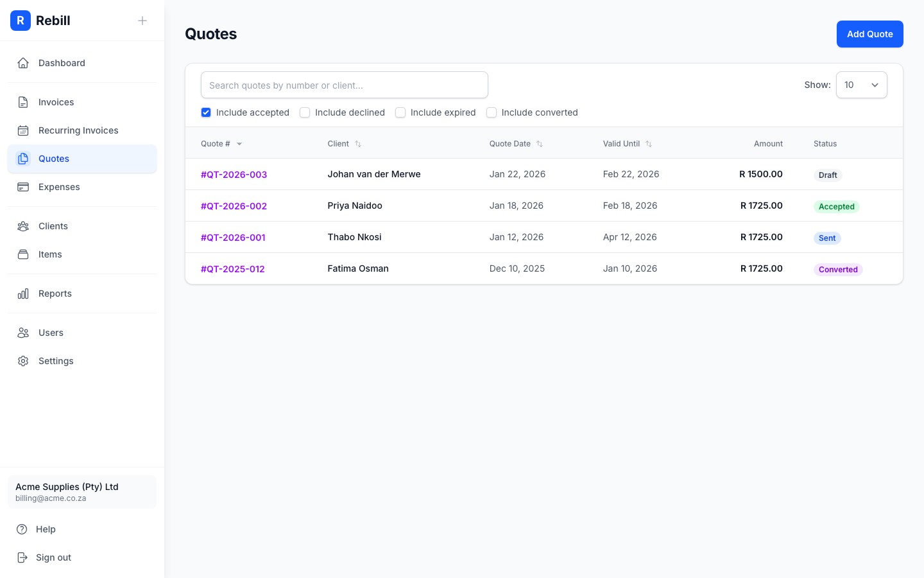This screenshot has width=924, height=578.
Task: Open quote #QT-2026-002
Action: pos(234,206)
